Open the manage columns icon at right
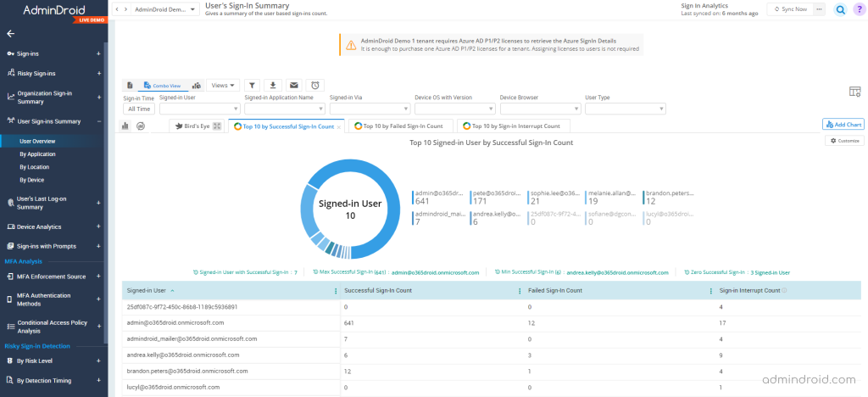The image size is (868, 397). pos(854,92)
